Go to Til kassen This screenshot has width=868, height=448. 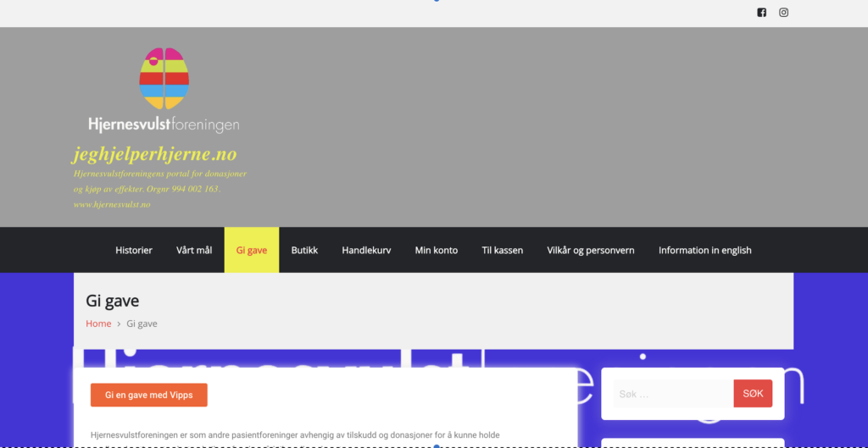503,250
